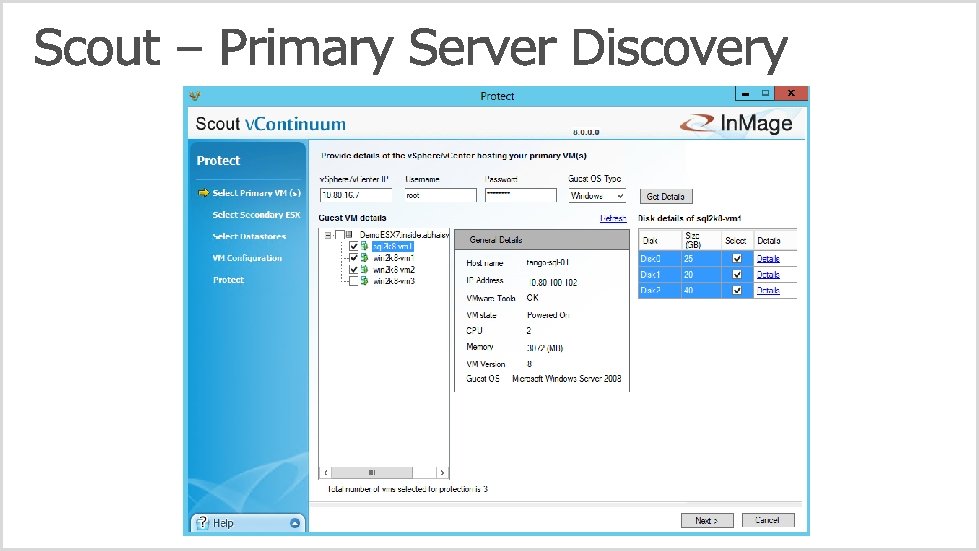Click the General Details header
Image resolution: width=979 pixels, height=551 pixels.
point(542,240)
